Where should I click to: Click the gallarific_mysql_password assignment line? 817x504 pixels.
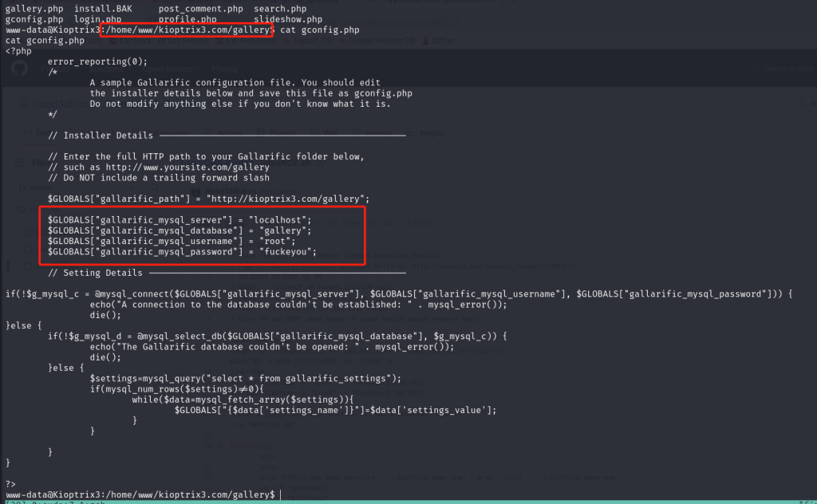(x=182, y=252)
